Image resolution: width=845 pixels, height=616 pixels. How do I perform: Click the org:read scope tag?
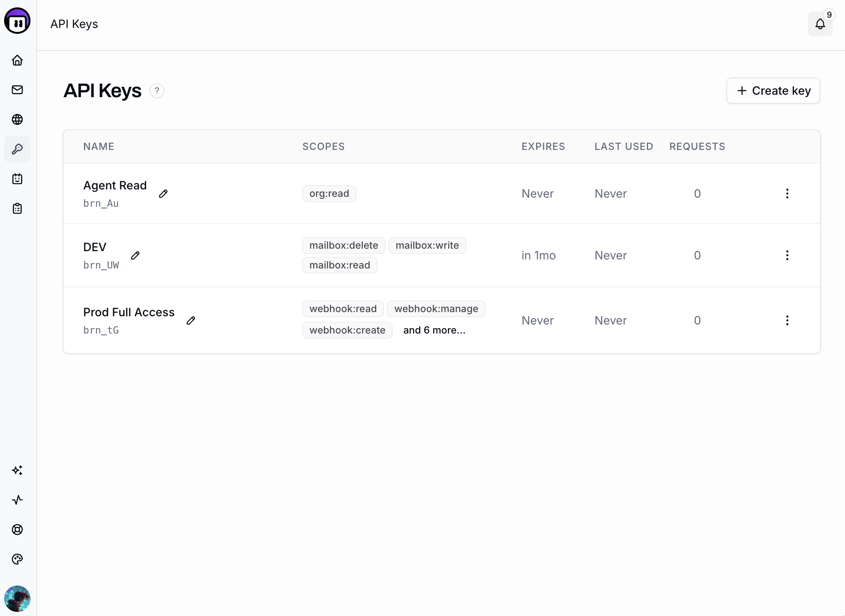click(329, 194)
